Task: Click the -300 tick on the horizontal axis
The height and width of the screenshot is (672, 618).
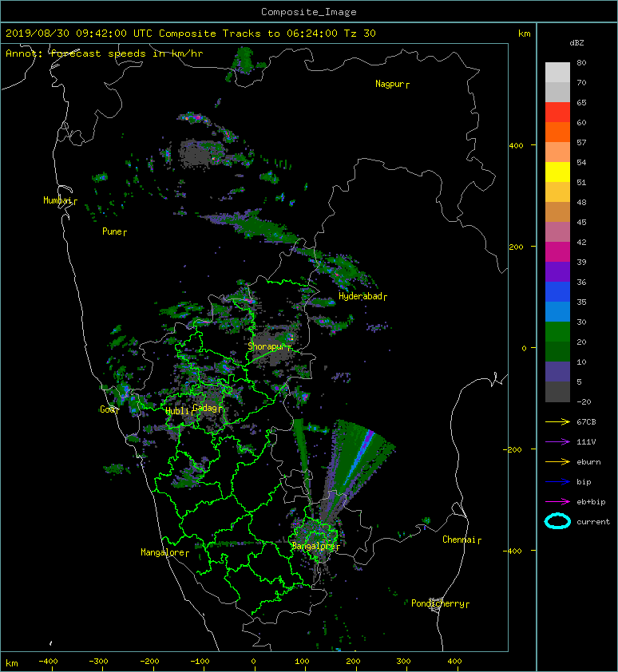Action: 98,662
